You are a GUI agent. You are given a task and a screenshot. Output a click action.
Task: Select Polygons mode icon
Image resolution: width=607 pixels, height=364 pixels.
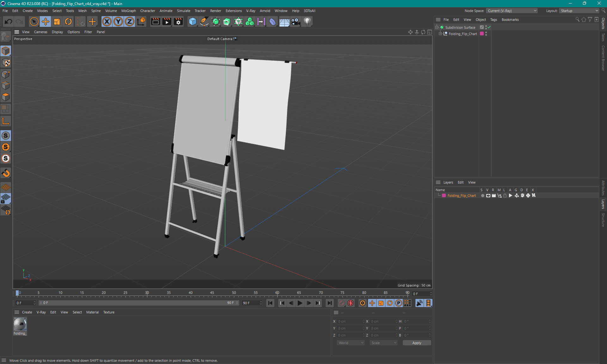pyautogui.click(x=6, y=97)
